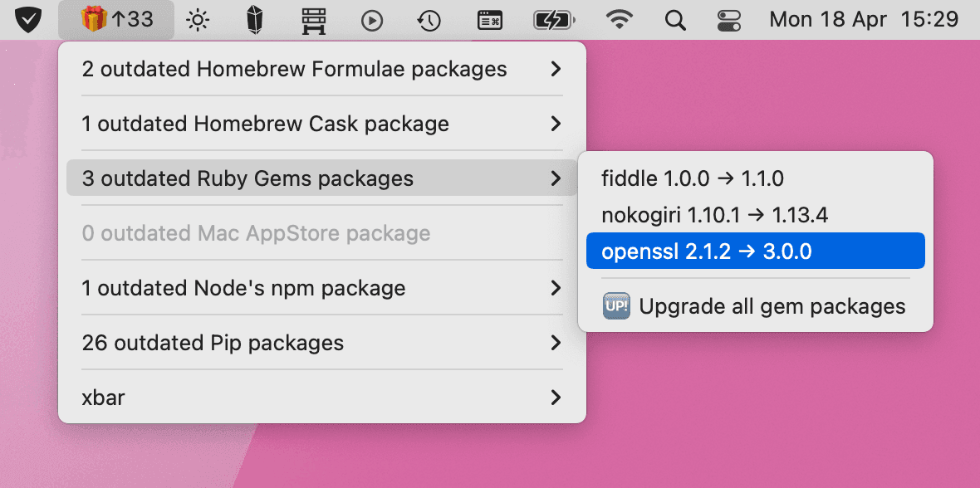Open the brightness sun menu bar icon
This screenshot has height=488, width=980.
[x=197, y=19]
